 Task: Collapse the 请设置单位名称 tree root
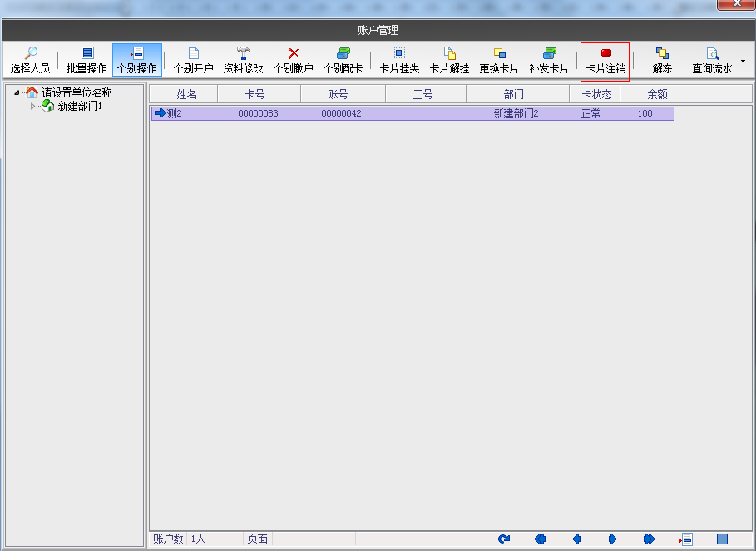tap(17, 92)
